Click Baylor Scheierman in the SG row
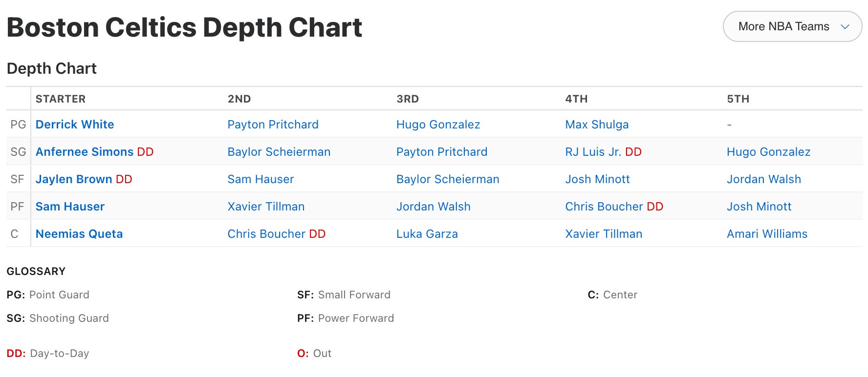 pyautogui.click(x=279, y=152)
